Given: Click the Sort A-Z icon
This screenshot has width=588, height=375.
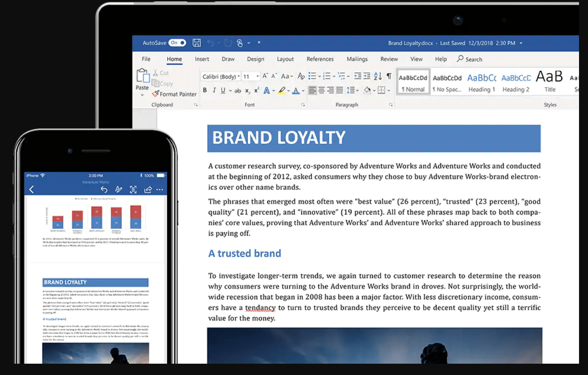Looking at the screenshot, I should (x=378, y=76).
